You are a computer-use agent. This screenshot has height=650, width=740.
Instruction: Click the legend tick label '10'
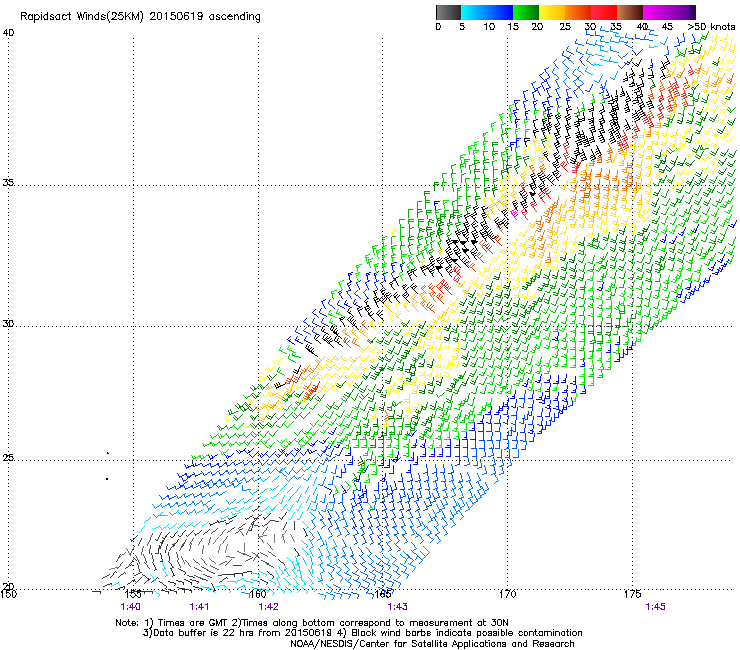pos(489,27)
